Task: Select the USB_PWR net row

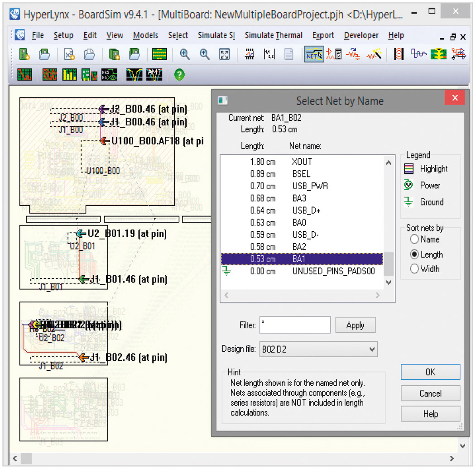Action: click(x=302, y=186)
